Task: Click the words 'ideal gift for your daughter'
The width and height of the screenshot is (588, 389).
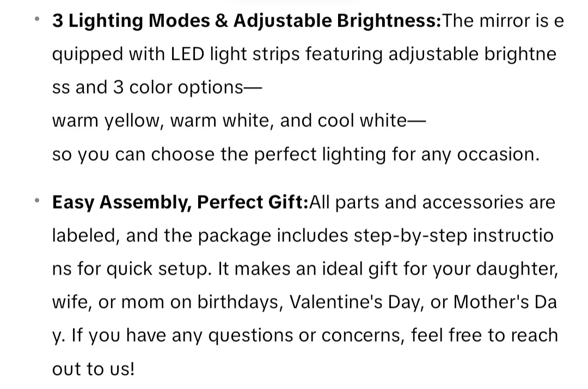Action: [446, 269]
